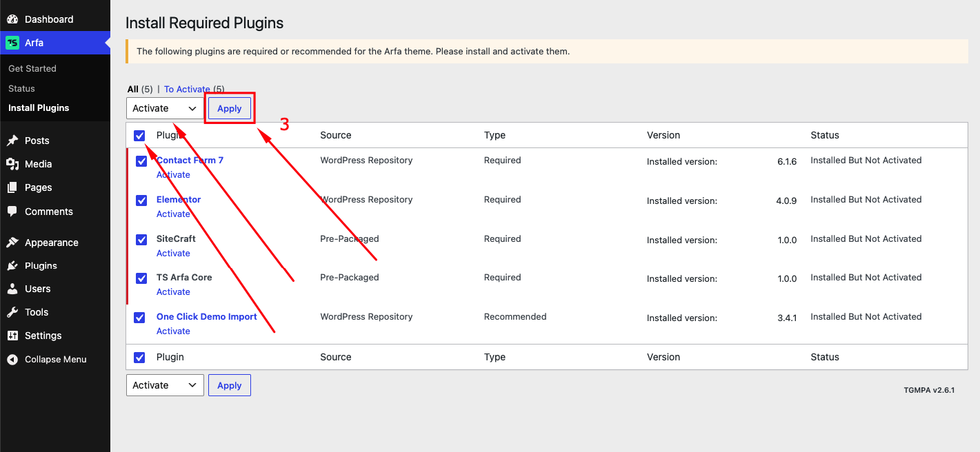
Task: Click the Source column header at the top
Action: (336, 135)
